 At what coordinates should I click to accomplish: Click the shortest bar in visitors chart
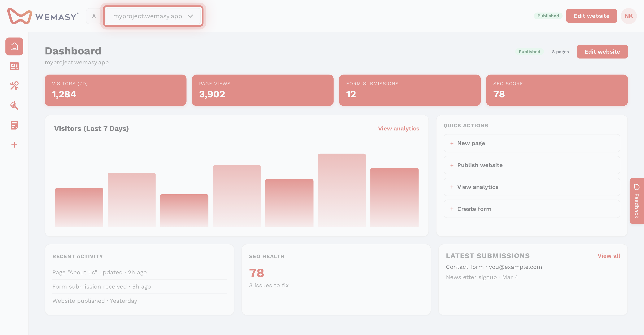tap(184, 211)
